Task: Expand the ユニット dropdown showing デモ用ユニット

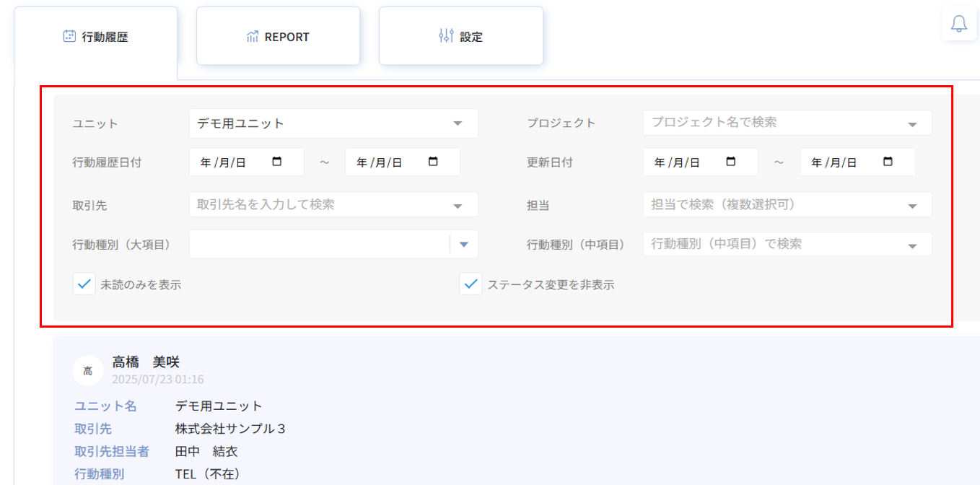Action: pos(458,123)
